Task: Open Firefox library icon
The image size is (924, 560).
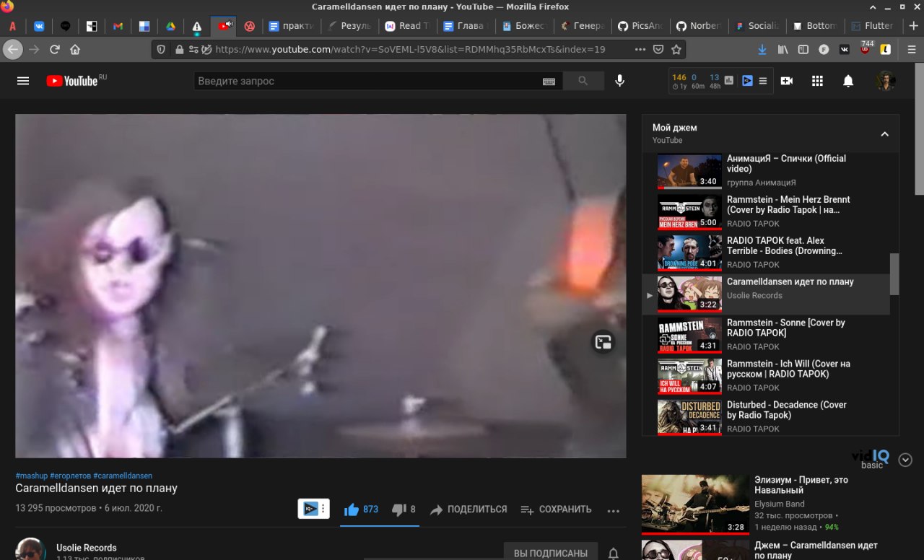Action: point(783,50)
